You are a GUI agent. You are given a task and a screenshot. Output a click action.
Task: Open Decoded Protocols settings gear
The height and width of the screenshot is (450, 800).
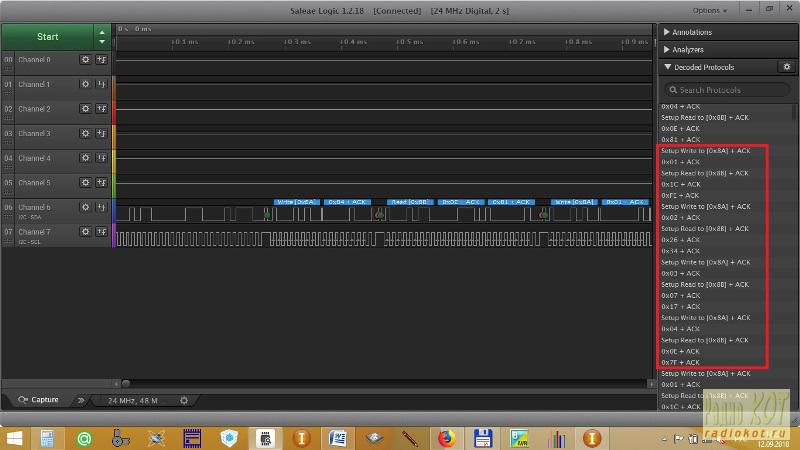coord(787,67)
